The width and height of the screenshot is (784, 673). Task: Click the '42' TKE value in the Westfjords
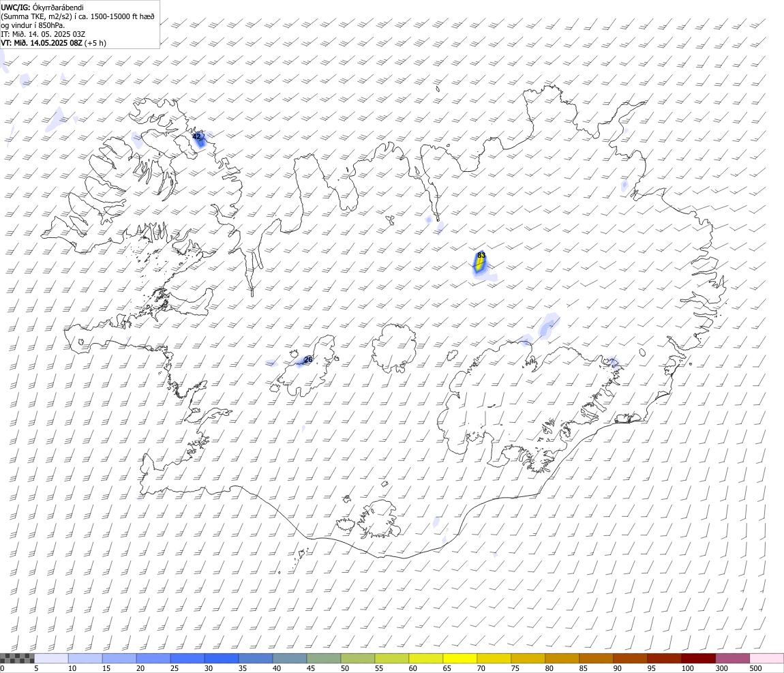pos(196,136)
